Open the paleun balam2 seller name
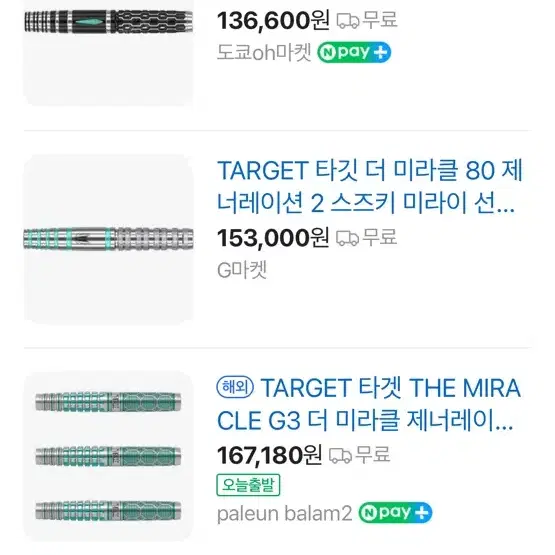The width and height of the screenshot is (555, 555). (285, 513)
